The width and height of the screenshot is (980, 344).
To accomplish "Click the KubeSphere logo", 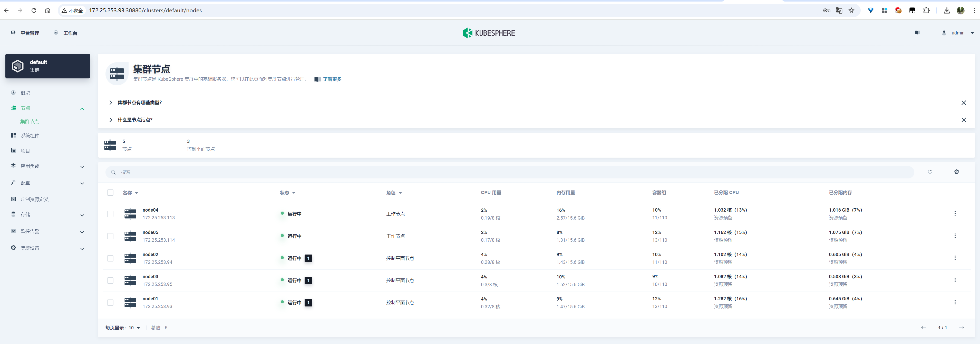I will tap(489, 33).
